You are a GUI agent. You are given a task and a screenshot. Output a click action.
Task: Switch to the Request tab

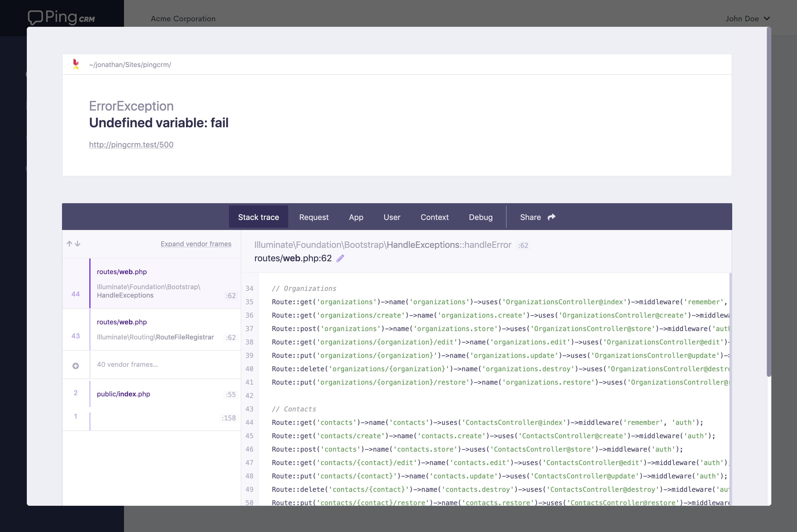314,217
